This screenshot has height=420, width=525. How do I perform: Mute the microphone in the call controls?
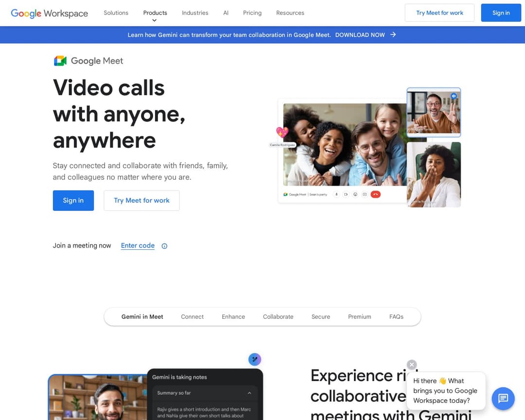pos(336,194)
